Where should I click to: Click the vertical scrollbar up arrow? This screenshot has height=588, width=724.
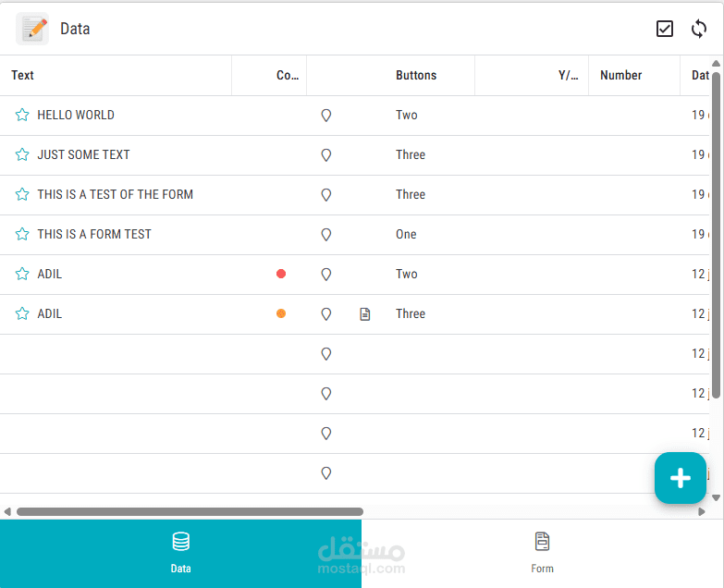(717, 63)
